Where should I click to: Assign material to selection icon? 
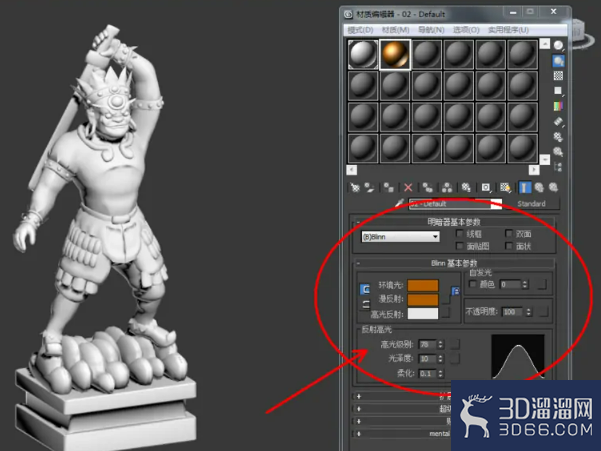coord(389,187)
